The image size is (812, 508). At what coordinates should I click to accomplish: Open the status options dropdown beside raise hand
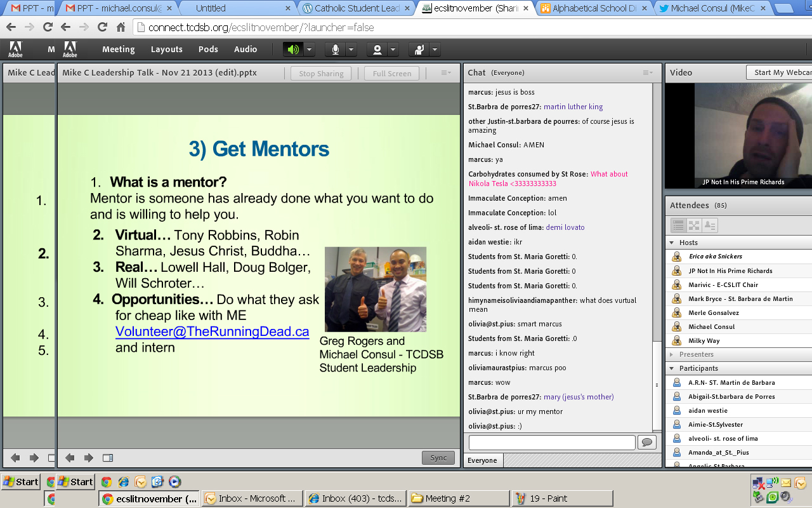pos(435,50)
